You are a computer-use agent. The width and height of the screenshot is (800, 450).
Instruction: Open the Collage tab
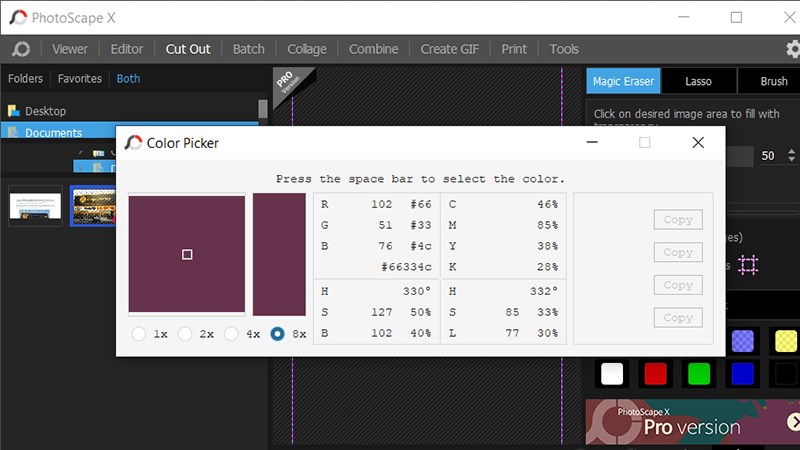307,49
